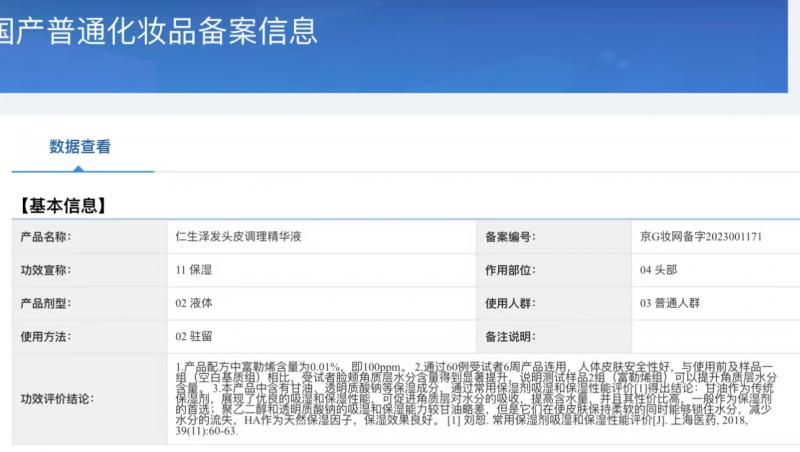The width and height of the screenshot is (800, 452).
Task: Click the 功效评价结论 label
Action: coord(57,399)
